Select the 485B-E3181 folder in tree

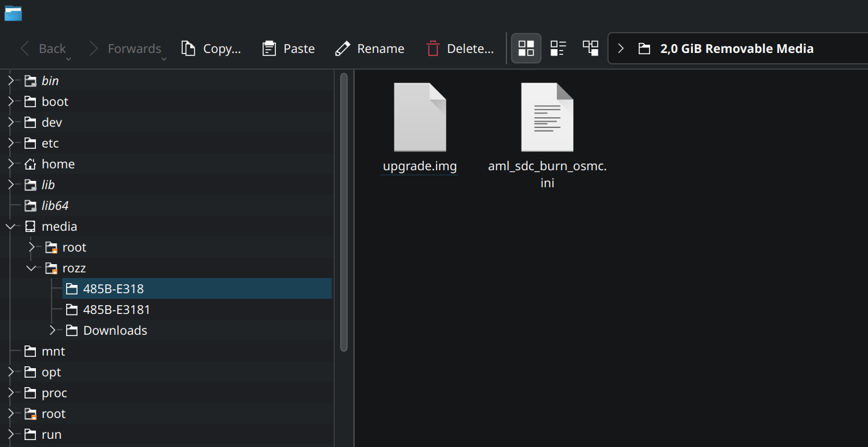[x=117, y=310]
